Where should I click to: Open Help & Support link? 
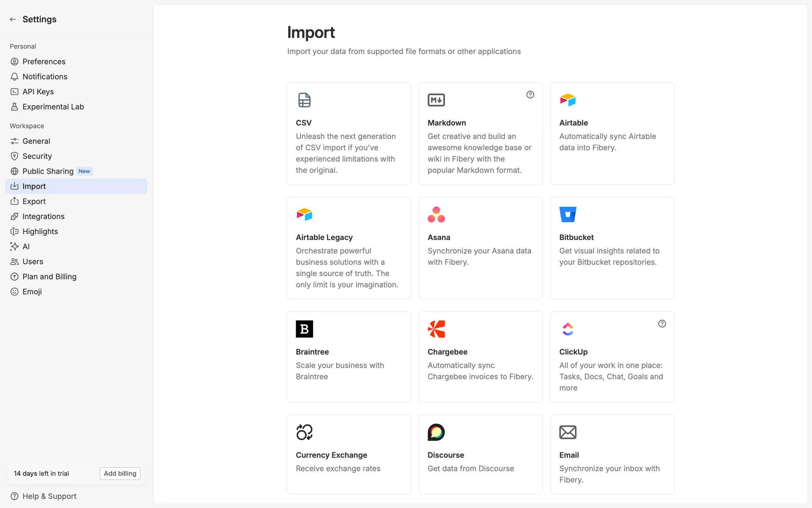pos(49,496)
